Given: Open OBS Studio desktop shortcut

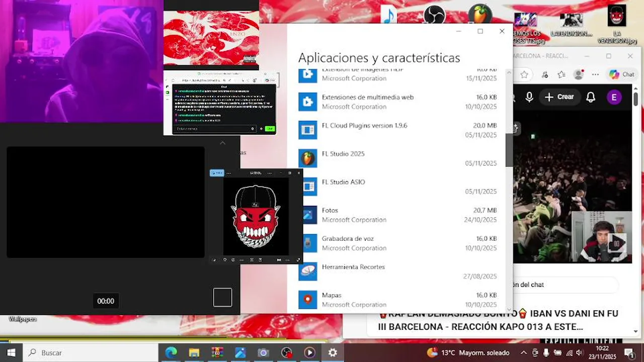Looking at the screenshot, I should click(x=434, y=14).
